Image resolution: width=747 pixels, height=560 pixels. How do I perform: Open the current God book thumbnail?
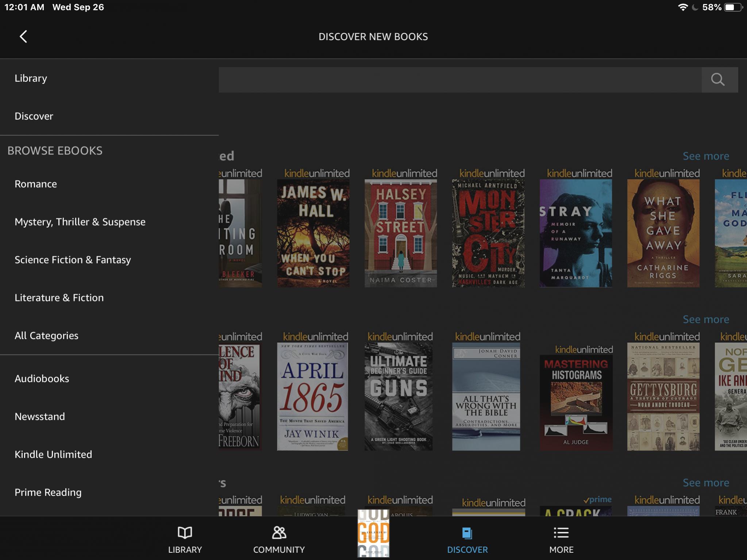pyautogui.click(x=373, y=533)
